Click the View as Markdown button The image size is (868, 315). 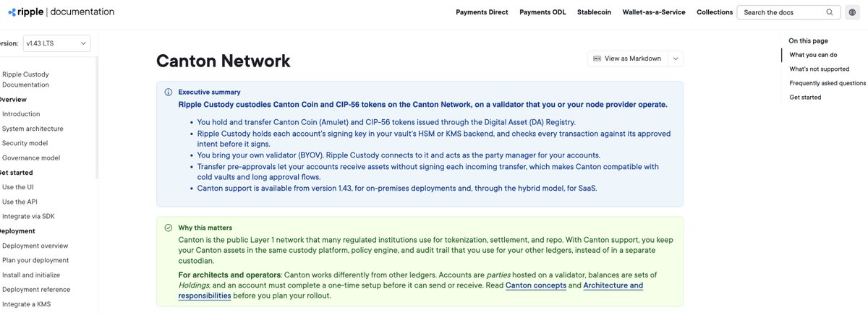627,59
